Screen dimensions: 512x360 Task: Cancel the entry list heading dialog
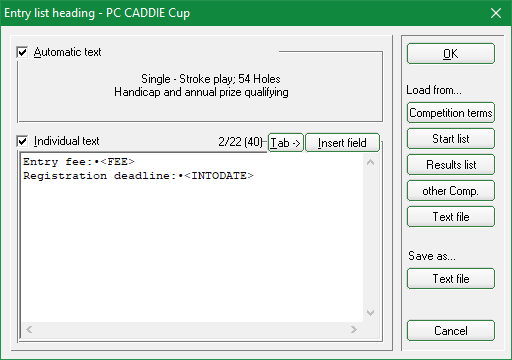(x=451, y=331)
